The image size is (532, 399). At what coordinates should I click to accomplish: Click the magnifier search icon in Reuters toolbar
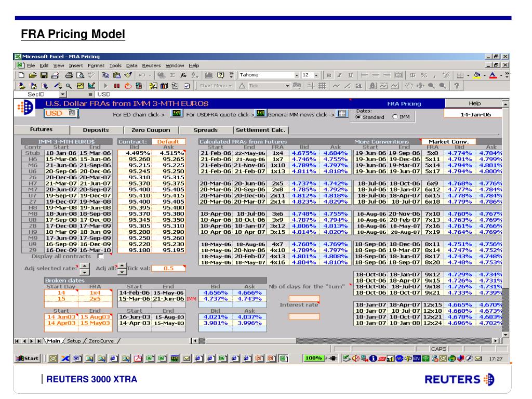tap(69, 86)
